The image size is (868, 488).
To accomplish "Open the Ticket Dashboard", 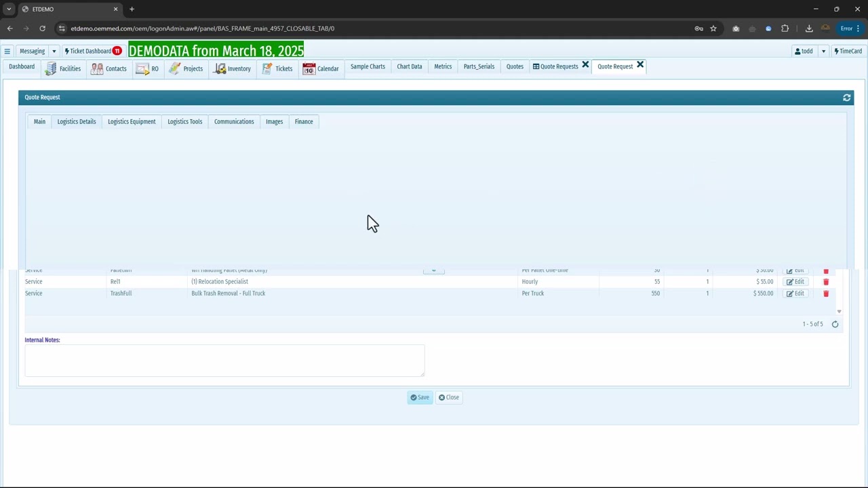I will pyautogui.click(x=88, y=52).
